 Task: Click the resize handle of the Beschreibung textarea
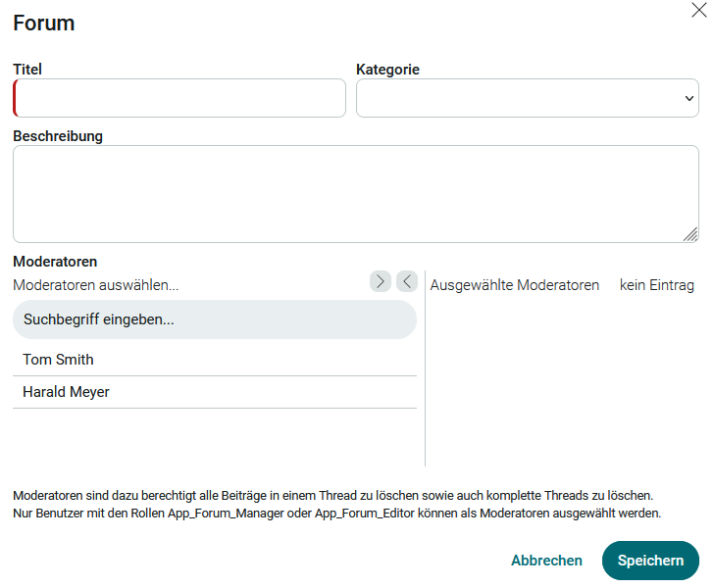pos(690,234)
